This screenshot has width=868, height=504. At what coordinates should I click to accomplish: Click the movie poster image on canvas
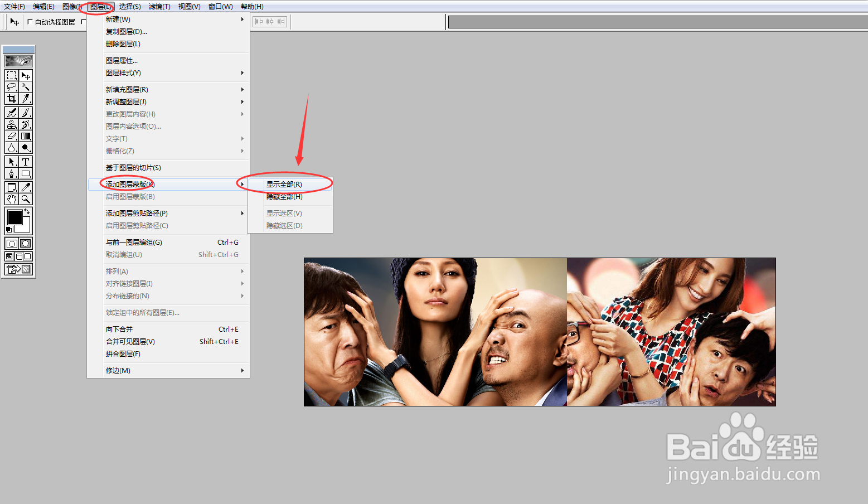540,332
